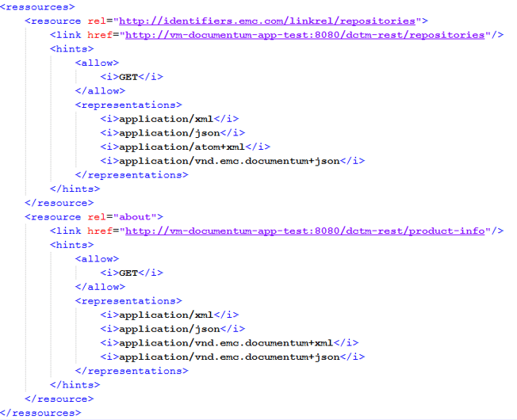The width and height of the screenshot is (517, 420).
Task: Click GET inside the about resource's allow block
Action: coord(128,273)
